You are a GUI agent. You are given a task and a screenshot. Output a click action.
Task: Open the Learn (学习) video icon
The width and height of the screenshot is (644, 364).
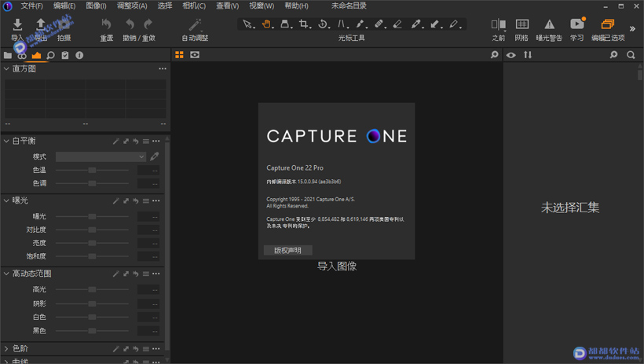577,24
